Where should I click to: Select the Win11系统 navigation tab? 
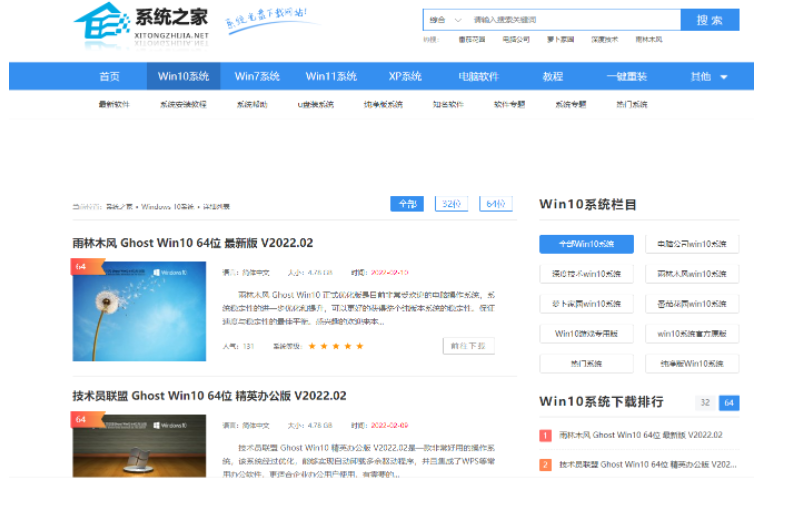click(331, 77)
